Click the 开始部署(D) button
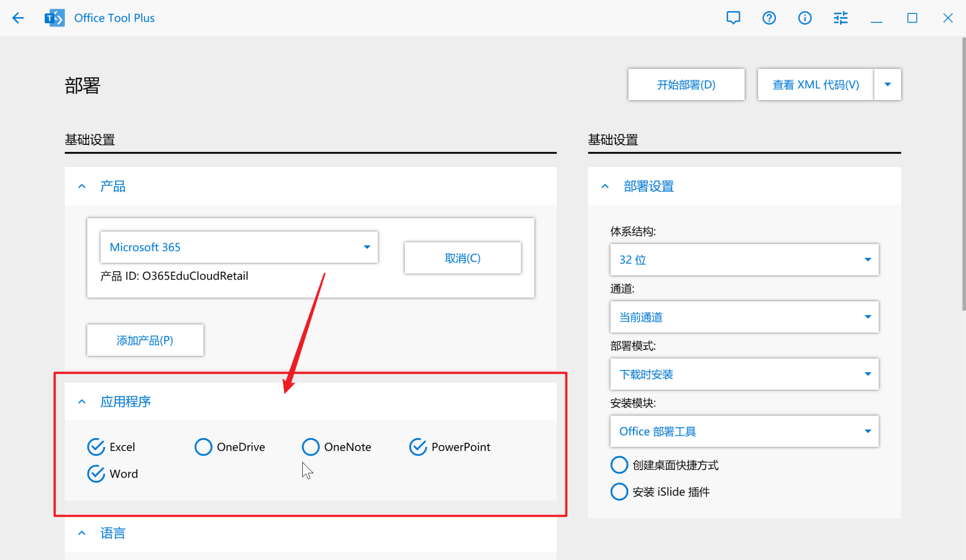 point(686,84)
